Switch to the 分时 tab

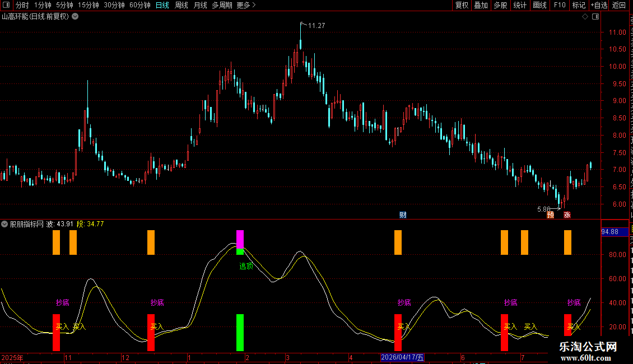tap(22, 5)
